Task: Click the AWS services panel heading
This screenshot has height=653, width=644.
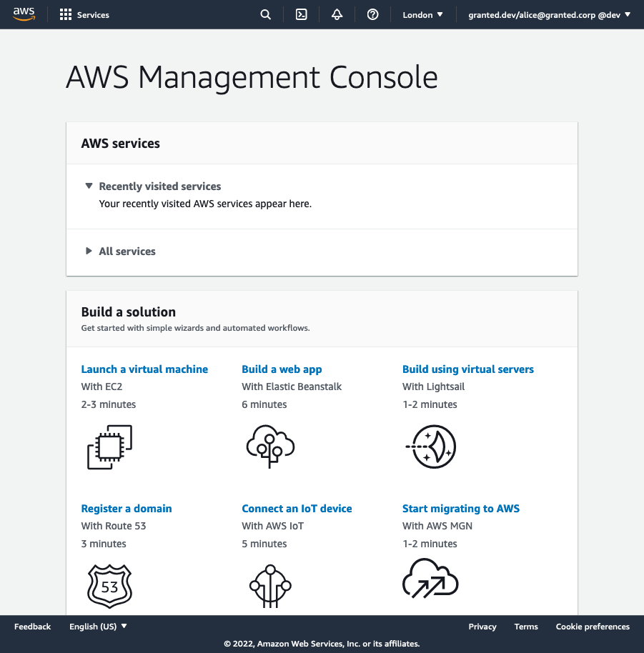Action: [120, 144]
